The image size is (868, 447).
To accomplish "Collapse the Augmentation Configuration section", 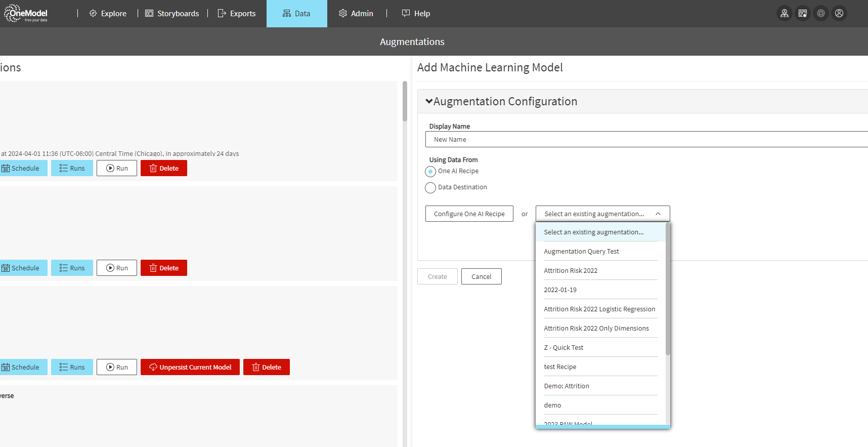I will coord(429,101).
